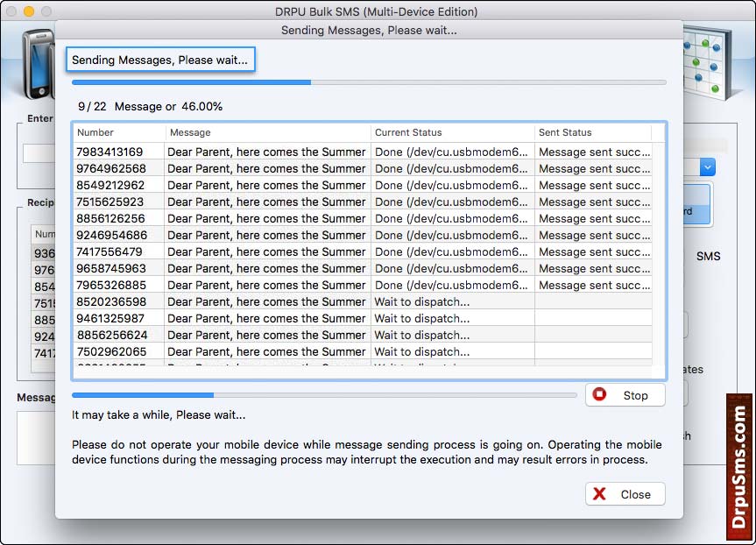This screenshot has width=756, height=545.
Task: Click the DrpuSms.com side banner
Action: [739, 466]
